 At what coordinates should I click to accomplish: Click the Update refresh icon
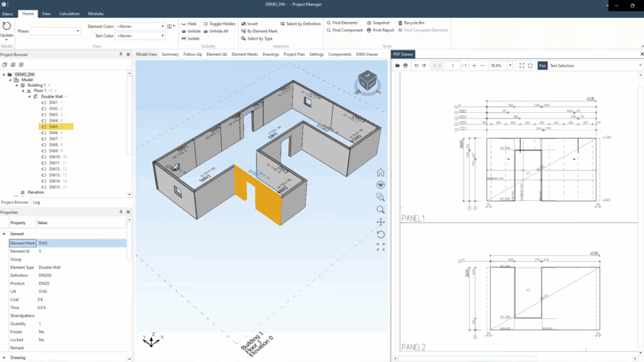[7, 26]
